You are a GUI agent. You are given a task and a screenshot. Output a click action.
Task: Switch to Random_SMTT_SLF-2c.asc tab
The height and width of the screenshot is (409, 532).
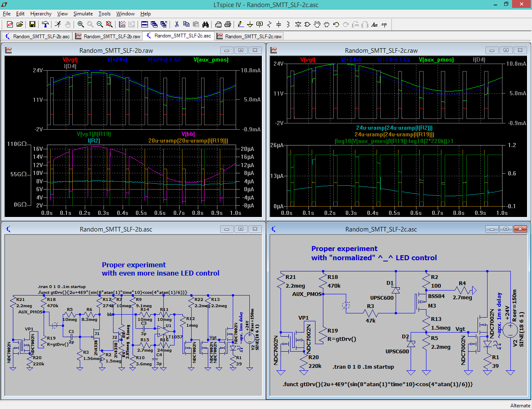pos(178,36)
